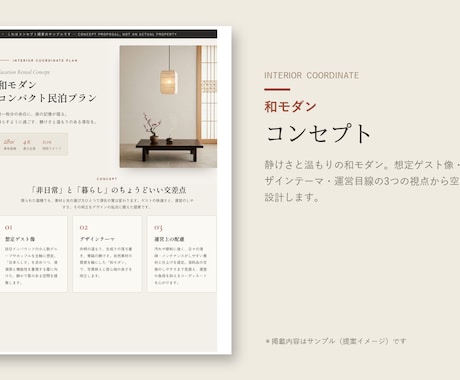The height and width of the screenshot is (380, 460).
Task: Click the "Vacation Rental Concept" italic subtitle
Action: (25, 72)
